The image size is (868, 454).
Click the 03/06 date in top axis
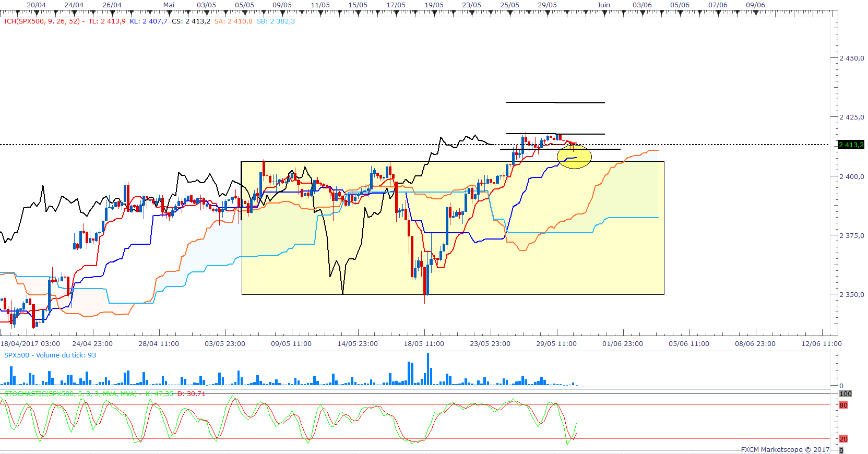point(642,5)
